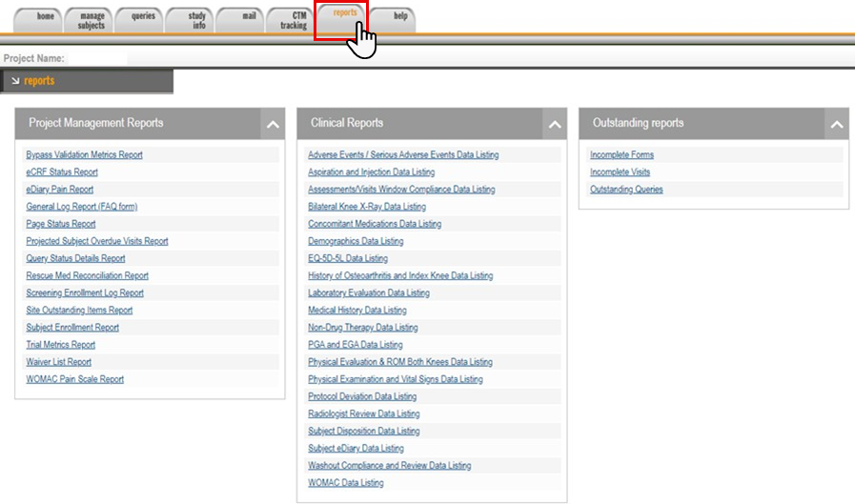Open General Log Report (FAQ form)
The image size is (855, 504).
point(82,207)
